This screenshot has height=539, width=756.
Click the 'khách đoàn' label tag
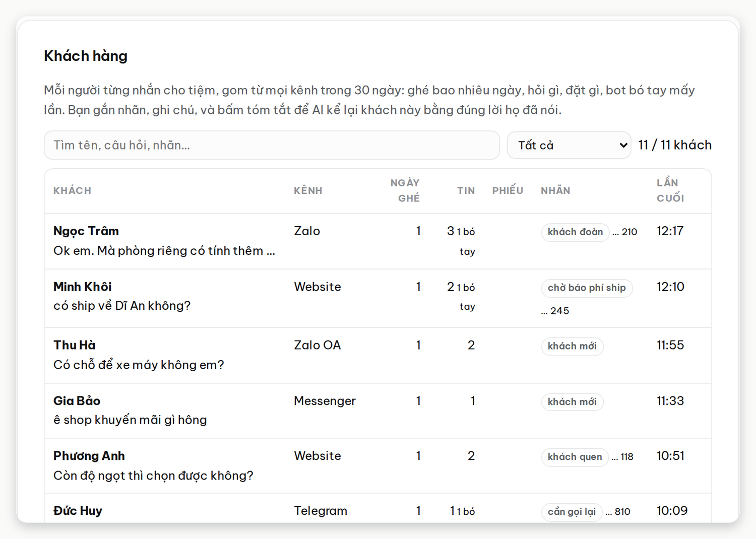[x=575, y=232]
